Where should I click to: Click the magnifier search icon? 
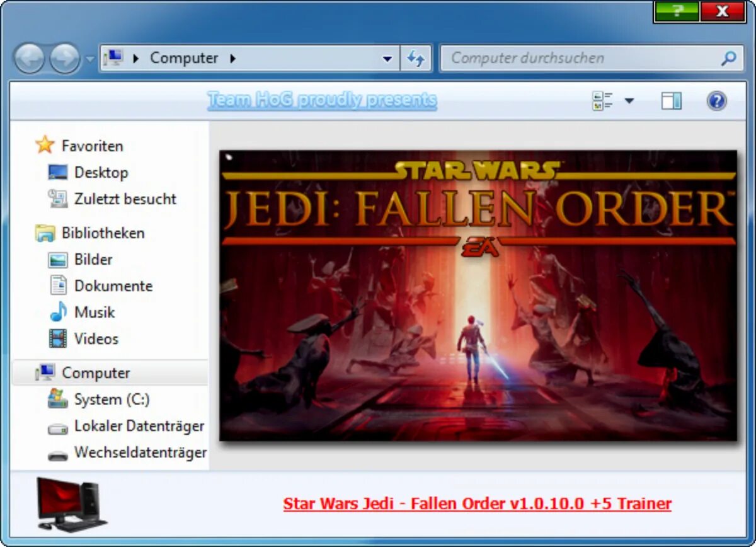(x=728, y=59)
